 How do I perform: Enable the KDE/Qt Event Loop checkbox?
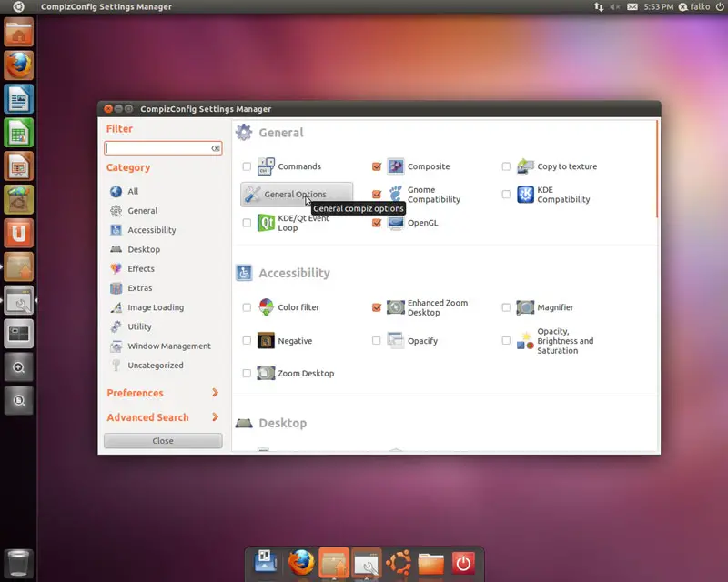(x=247, y=223)
